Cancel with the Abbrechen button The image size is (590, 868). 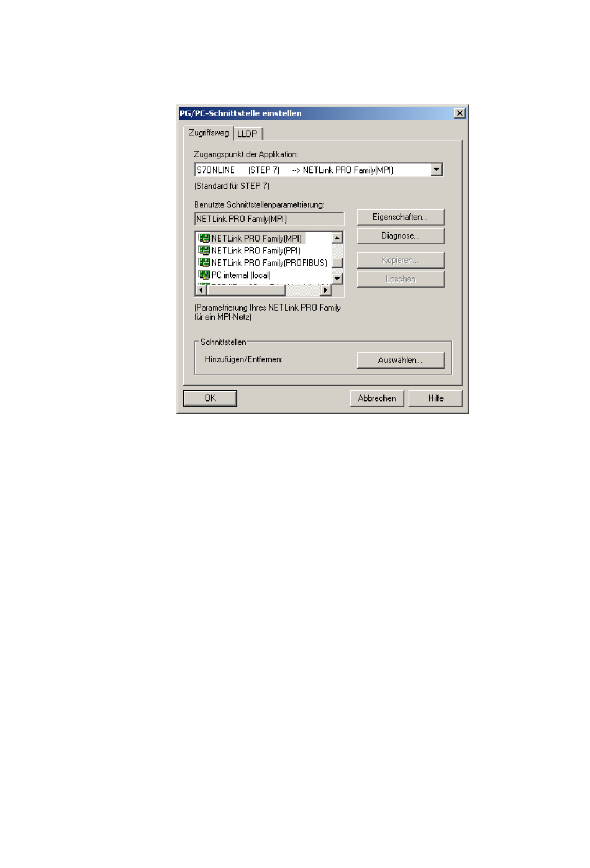pos(377,398)
